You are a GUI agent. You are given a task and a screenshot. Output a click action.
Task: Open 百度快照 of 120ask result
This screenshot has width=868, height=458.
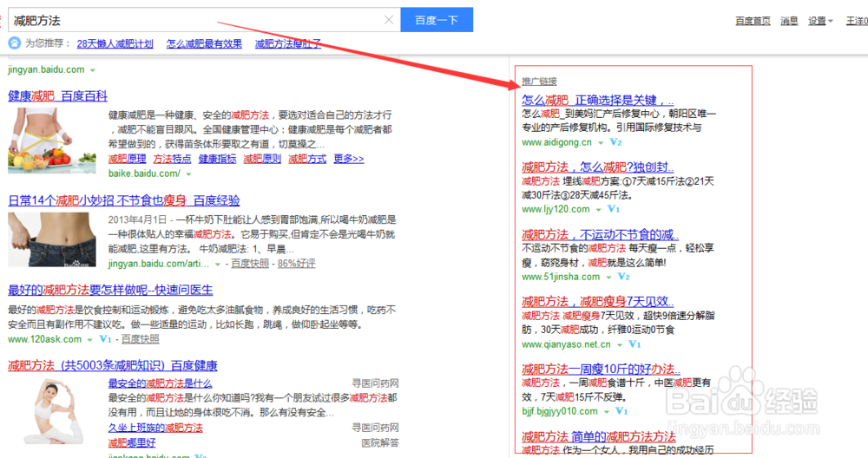pos(140,339)
